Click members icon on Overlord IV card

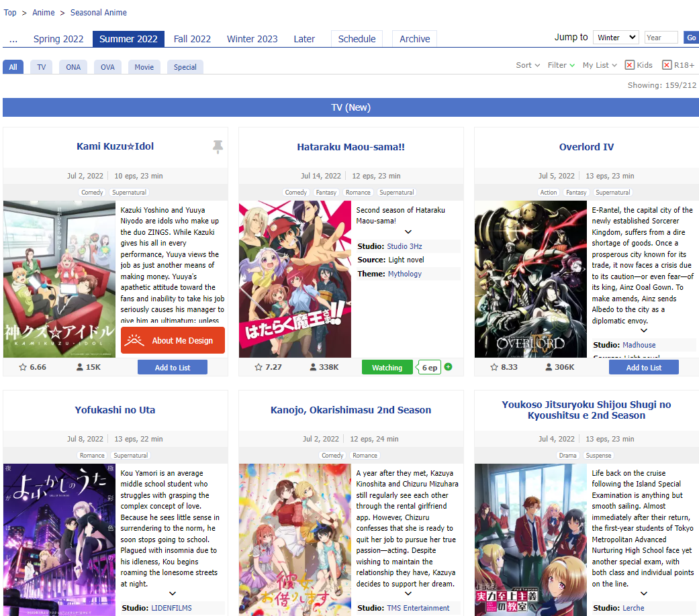tap(549, 368)
